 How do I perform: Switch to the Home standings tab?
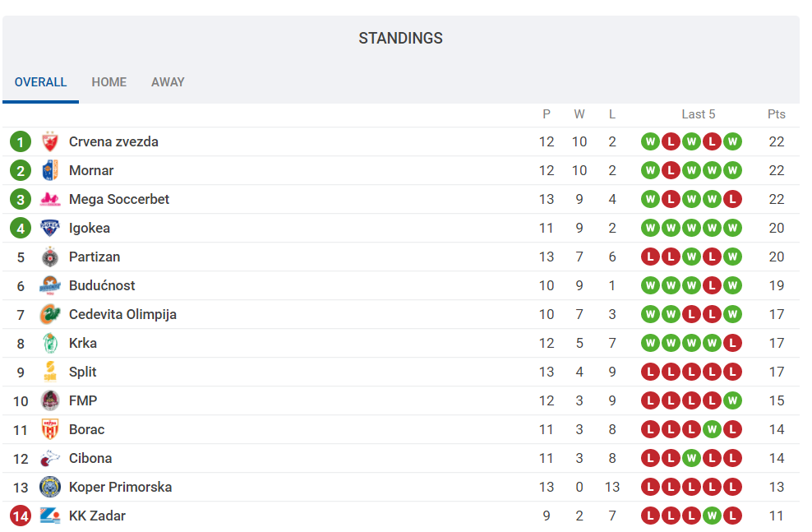pyautogui.click(x=109, y=82)
